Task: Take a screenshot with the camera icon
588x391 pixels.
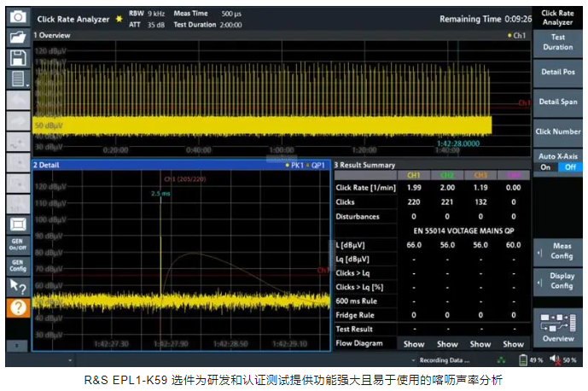Action: coord(18,17)
